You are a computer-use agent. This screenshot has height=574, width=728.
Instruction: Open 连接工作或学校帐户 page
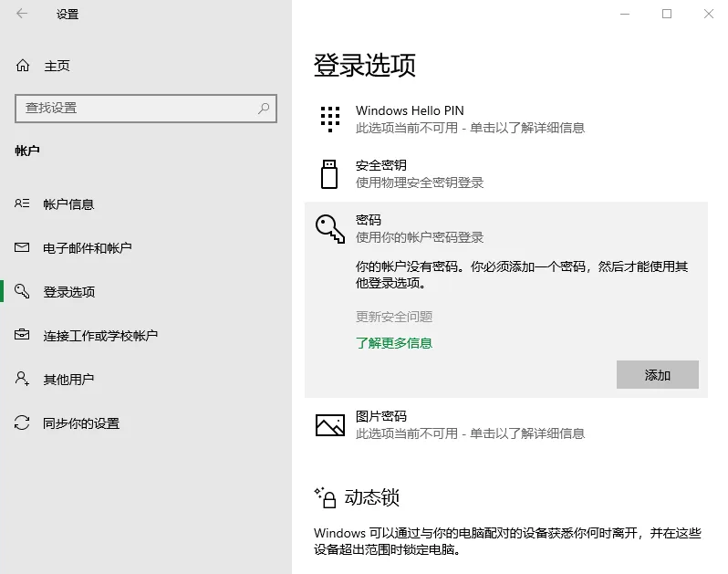tap(100, 335)
